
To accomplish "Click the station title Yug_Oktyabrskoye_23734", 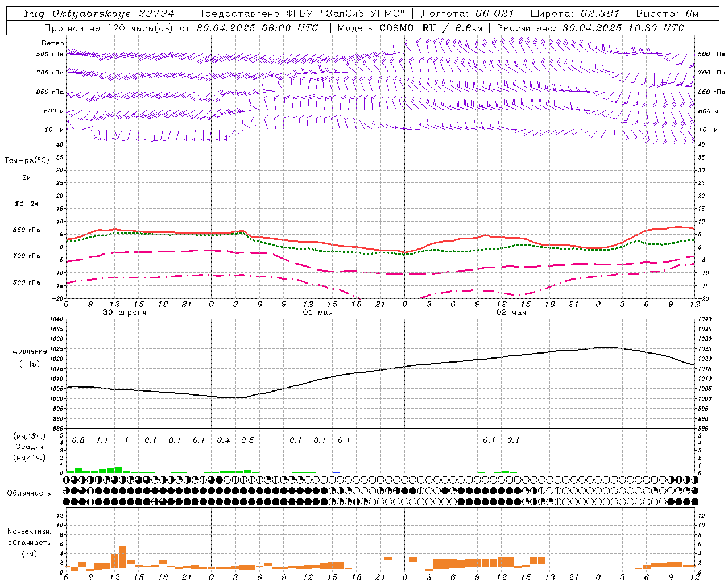I will (x=99, y=14).
